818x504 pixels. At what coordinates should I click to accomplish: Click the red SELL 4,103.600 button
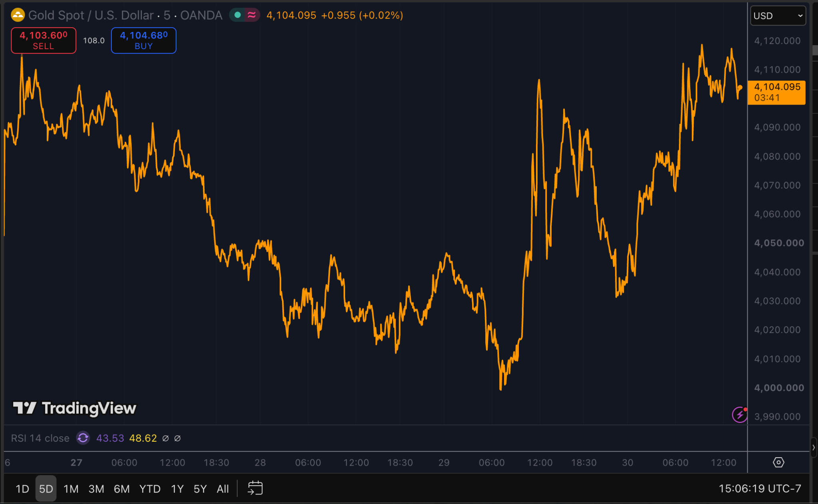[x=44, y=40]
